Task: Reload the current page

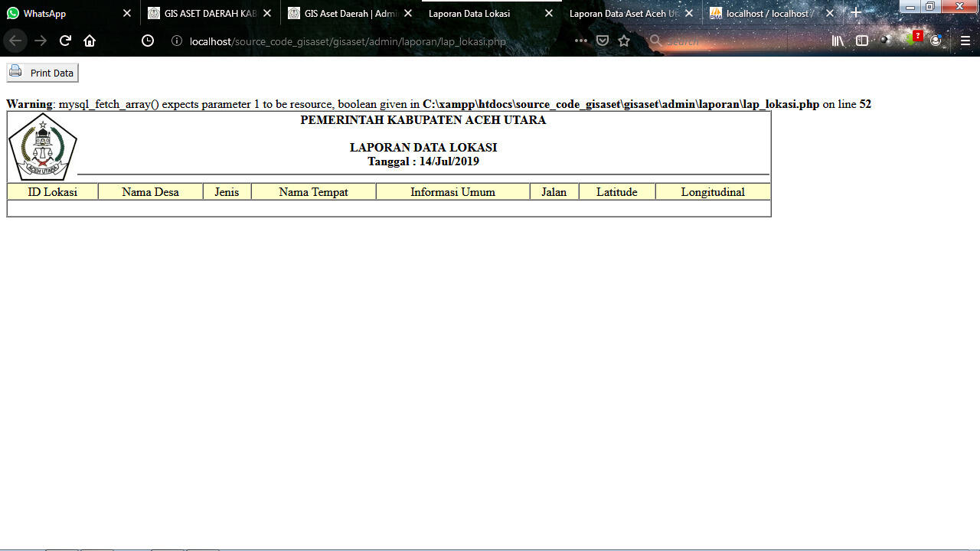Action: point(64,41)
